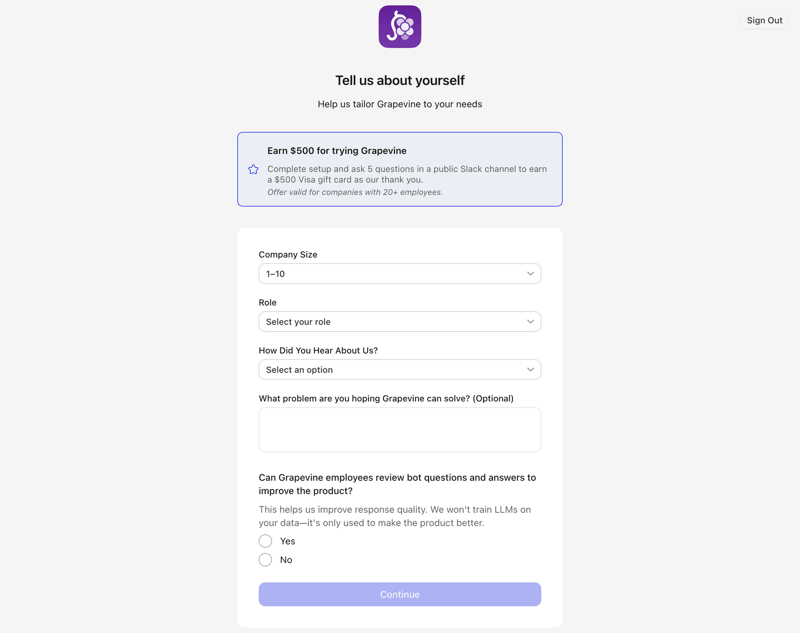Click the "Tell us about yourself" heading

(x=399, y=80)
